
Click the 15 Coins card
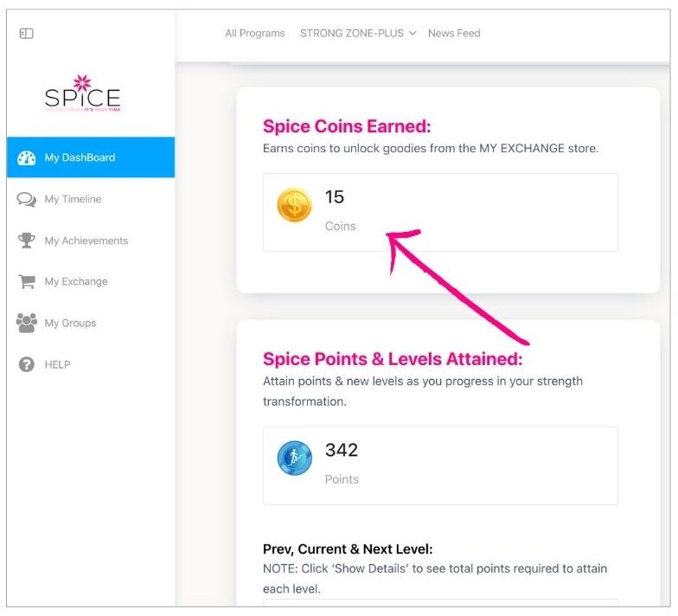coord(440,213)
